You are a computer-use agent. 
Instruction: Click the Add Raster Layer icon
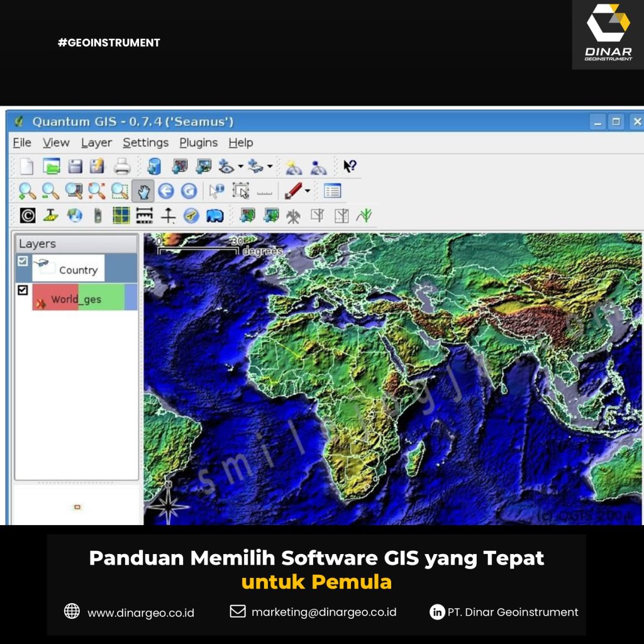coord(203,166)
